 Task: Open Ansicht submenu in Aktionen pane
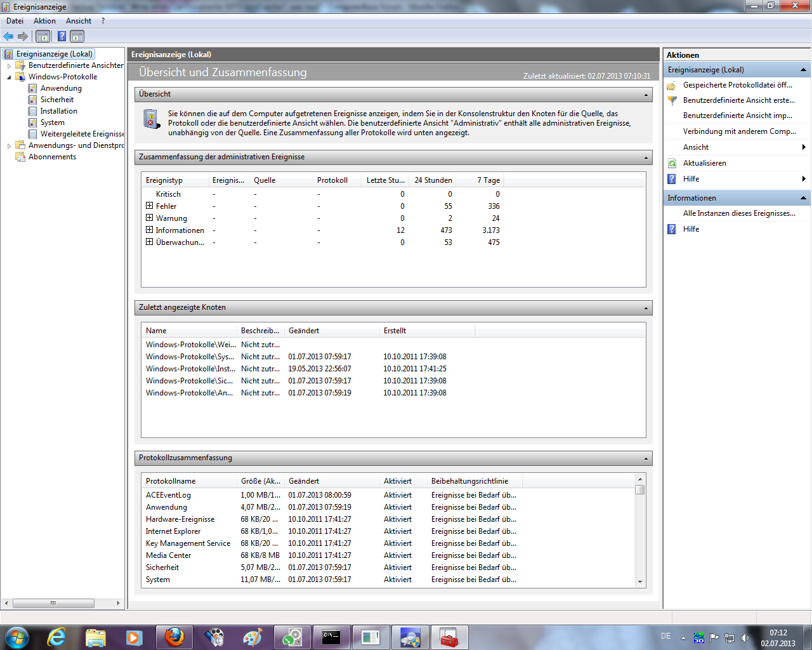(737, 147)
